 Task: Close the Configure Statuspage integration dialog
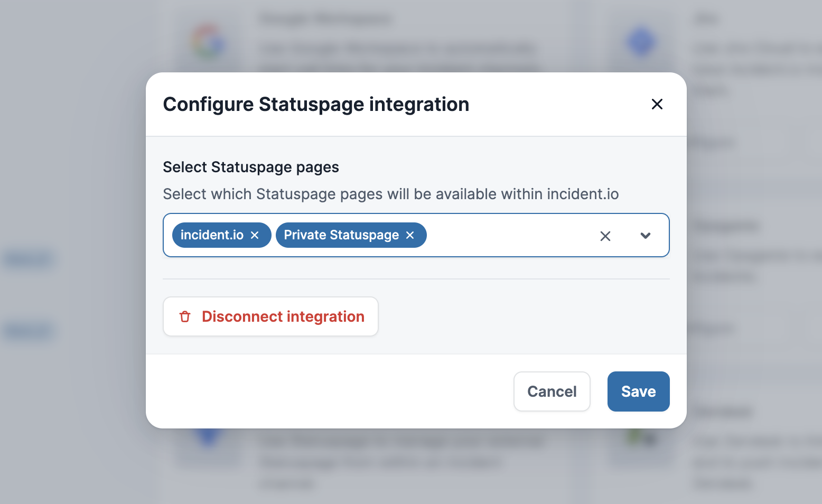tap(657, 104)
